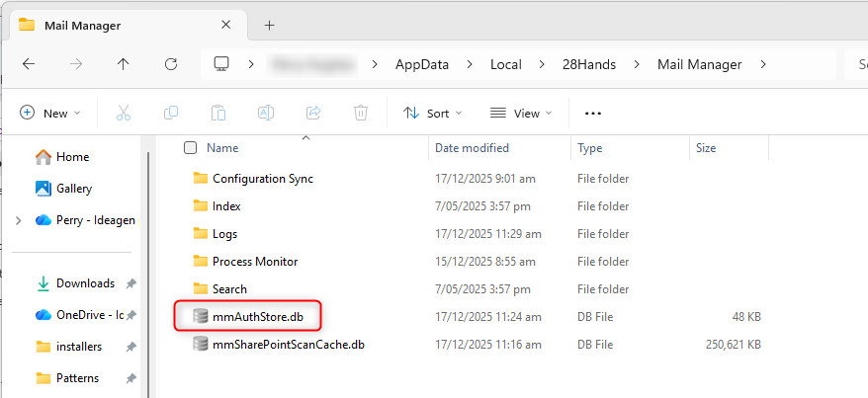868x398 pixels.
Task: Open a new tab with plus button
Action: pos(269,25)
